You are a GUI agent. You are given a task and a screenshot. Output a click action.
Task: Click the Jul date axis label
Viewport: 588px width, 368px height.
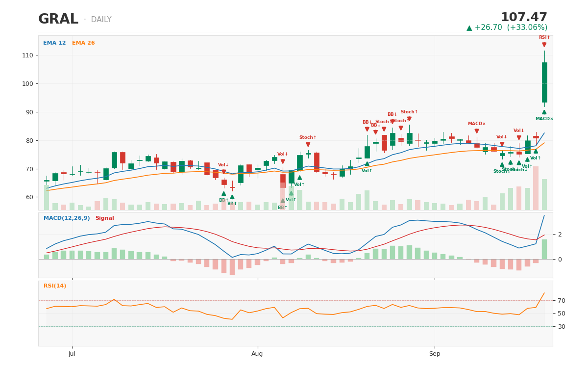click(72, 354)
